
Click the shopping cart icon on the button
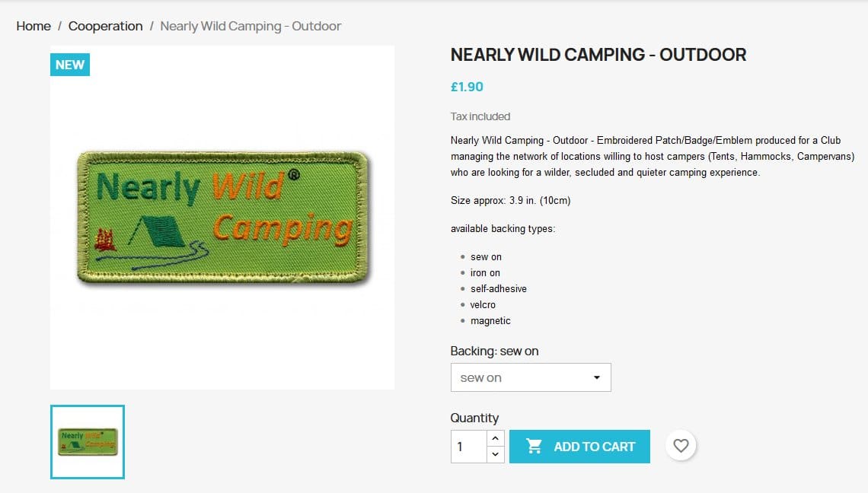click(x=535, y=447)
